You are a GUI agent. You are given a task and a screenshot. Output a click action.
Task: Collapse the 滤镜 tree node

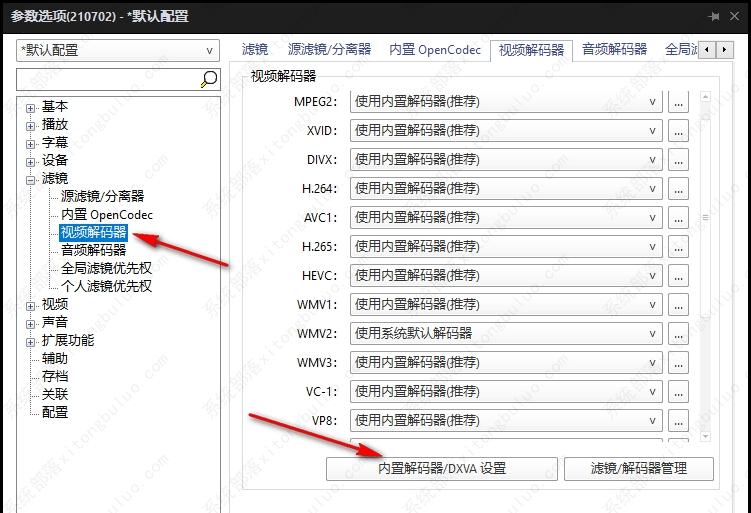click(x=31, y=181)
